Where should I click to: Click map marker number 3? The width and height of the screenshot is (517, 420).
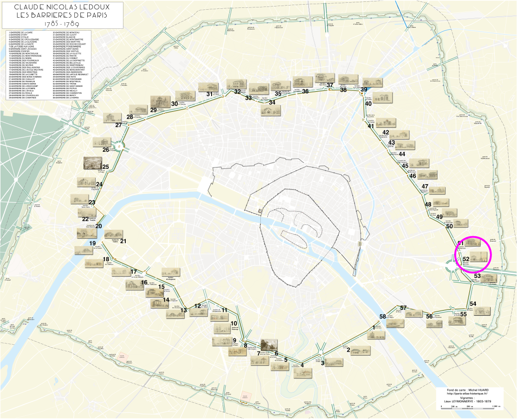point(323,363)
